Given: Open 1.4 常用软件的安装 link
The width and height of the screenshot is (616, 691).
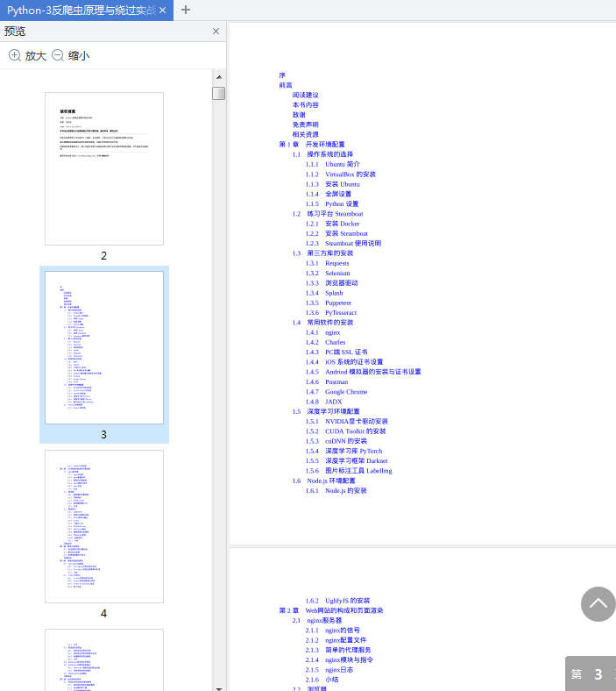Looking at the screenshot, I should click(x=322, y=323).
